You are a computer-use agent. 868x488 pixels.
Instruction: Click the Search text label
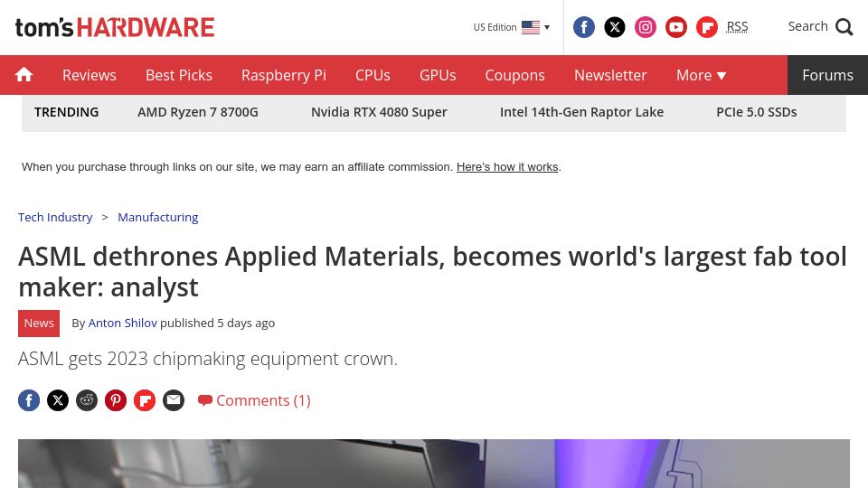click(807, 26)
